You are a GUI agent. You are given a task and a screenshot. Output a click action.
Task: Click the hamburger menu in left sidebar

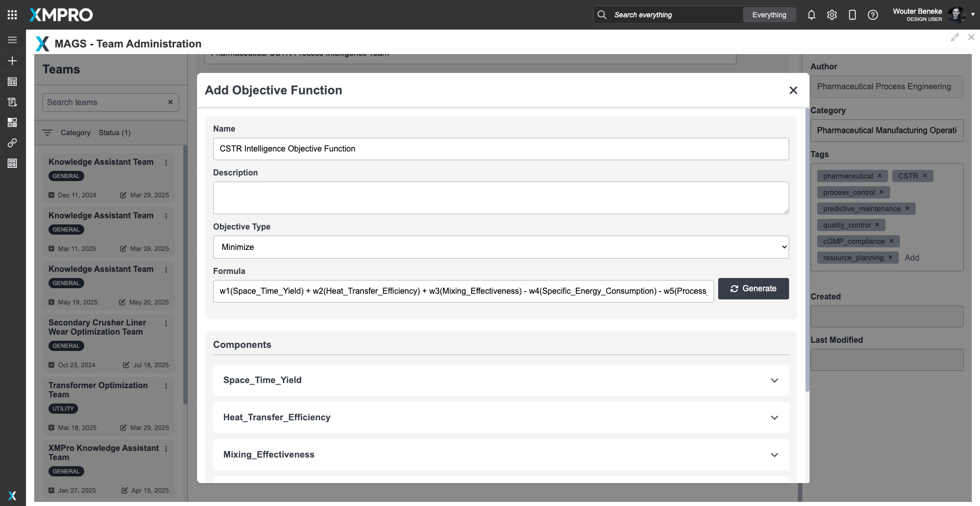pyautogui.click(x=12, y=40)
